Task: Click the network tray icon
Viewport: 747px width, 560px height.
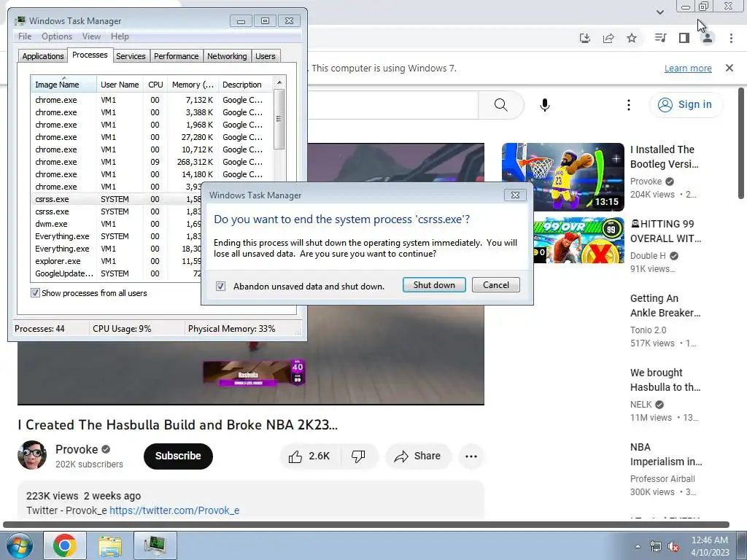Action: tap(656, 547)
